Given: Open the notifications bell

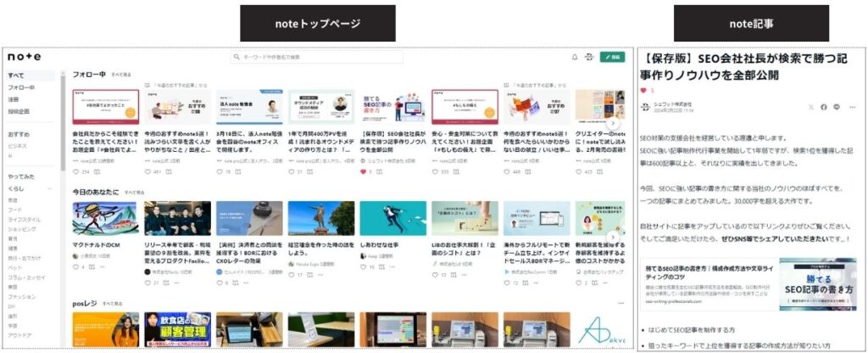Looking at the screenshot, I should pos(575,57).
